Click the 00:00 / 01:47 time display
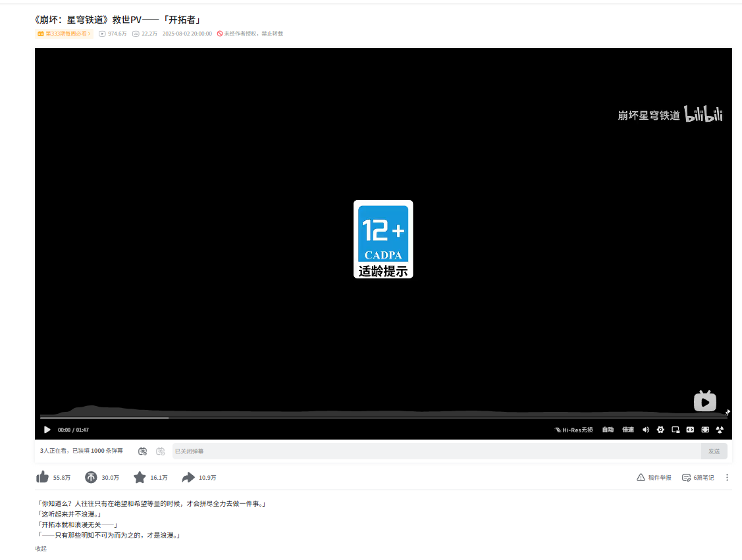This screenshot has height=560, width=742. coord(73,430)
